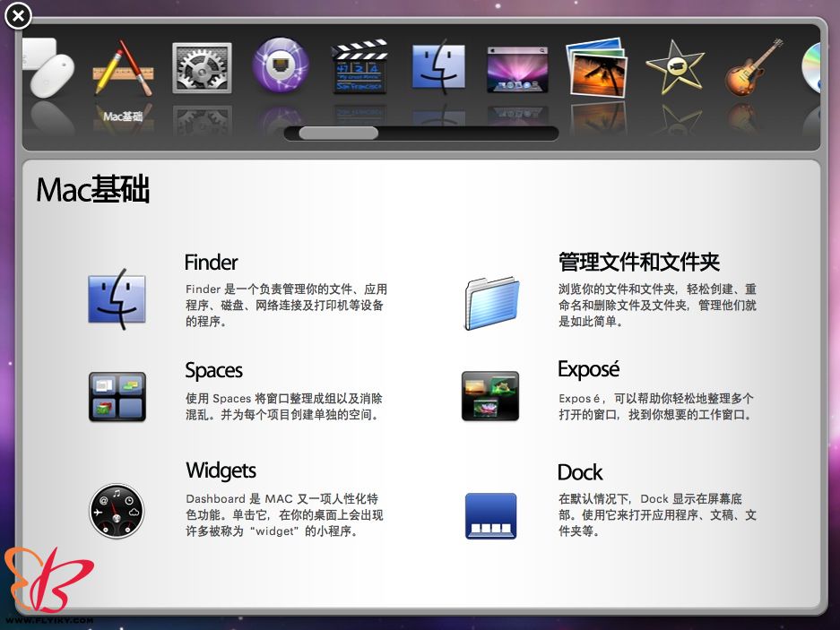Image resolution: width=840 pixels, height=630 pixels.
Task: Click the icon strip's horizontal scrollbar thumb
Action: pyautogui.click(x=339, y=133)
